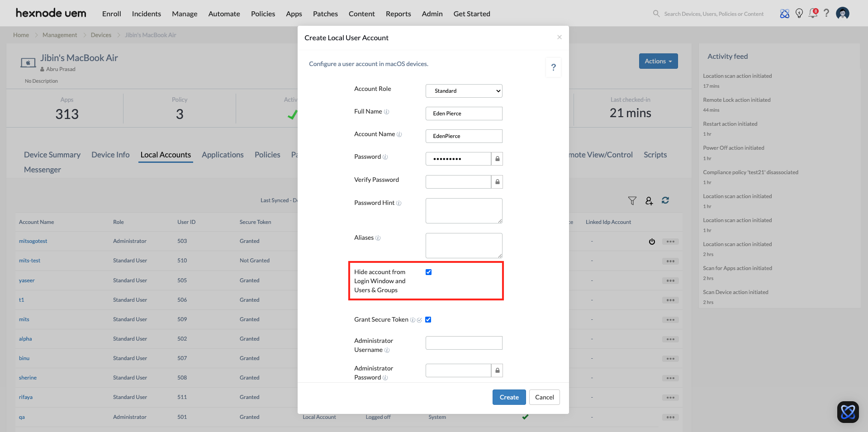Click the Administrator Username input field
Image resolution: width=868 pixels, height=432 pixels.
tap(464, 343)
